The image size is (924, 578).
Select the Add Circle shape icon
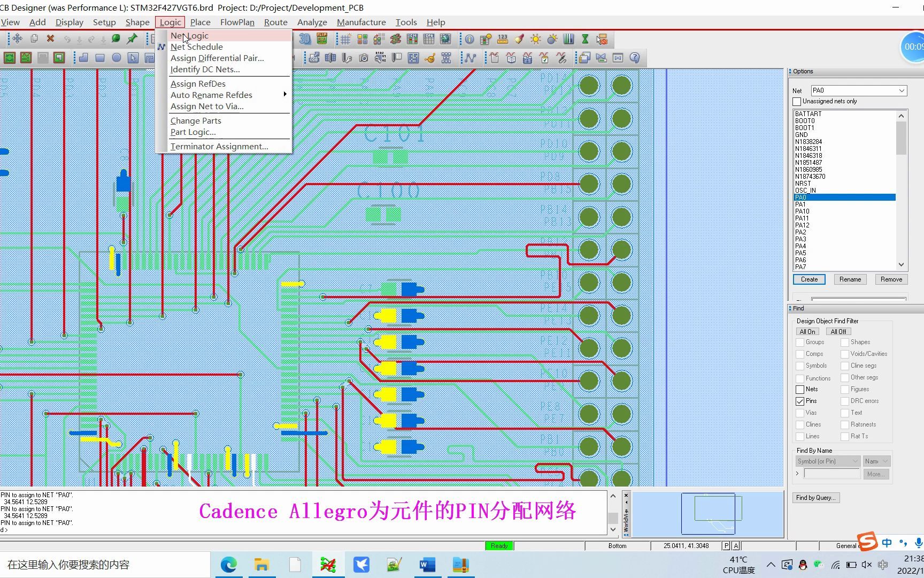[x=117, y=58]
